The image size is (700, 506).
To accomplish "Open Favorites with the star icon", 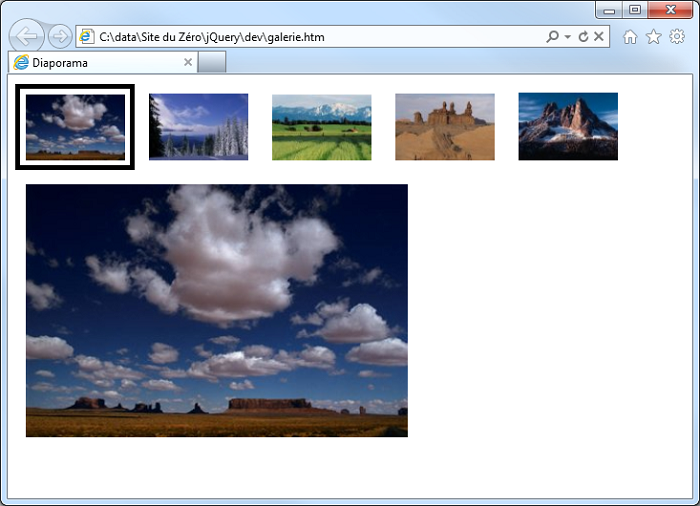I will pos(654,37).
